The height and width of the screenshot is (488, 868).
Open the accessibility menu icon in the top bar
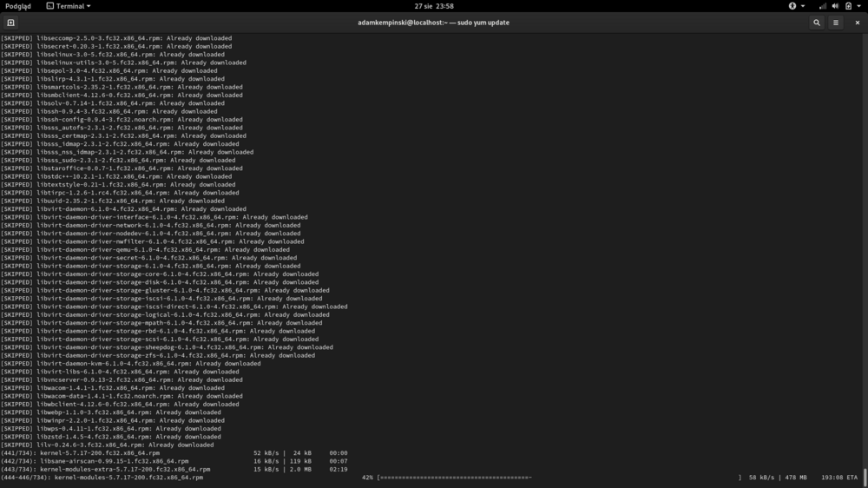792,6
